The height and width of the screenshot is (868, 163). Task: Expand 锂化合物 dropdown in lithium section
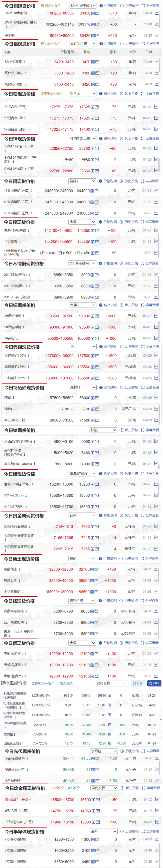tap(111, 683)
